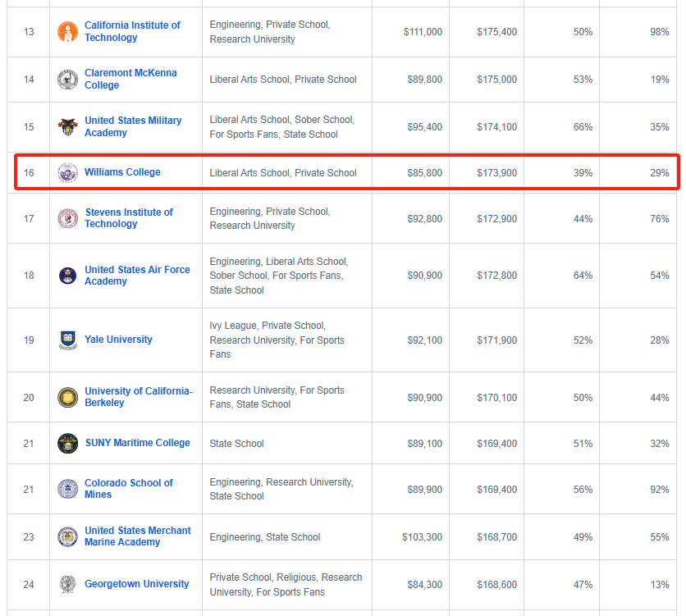Image resolution: width=686 pixels, height=616 pixels.
Task: Open California Institute of Technology link
Action: point(132,31)
